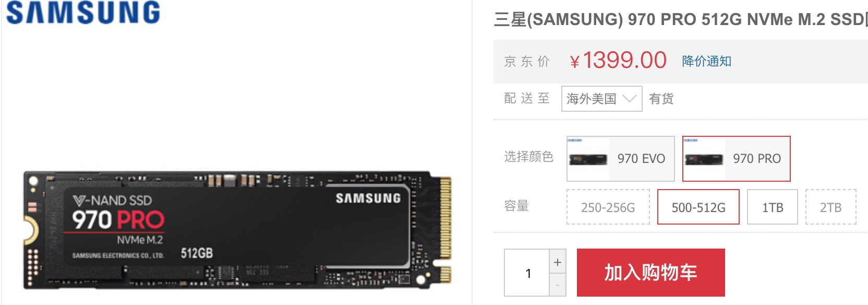Choose the 2TB capacity option
Screen dimensions: 868x305
[831, 207]
